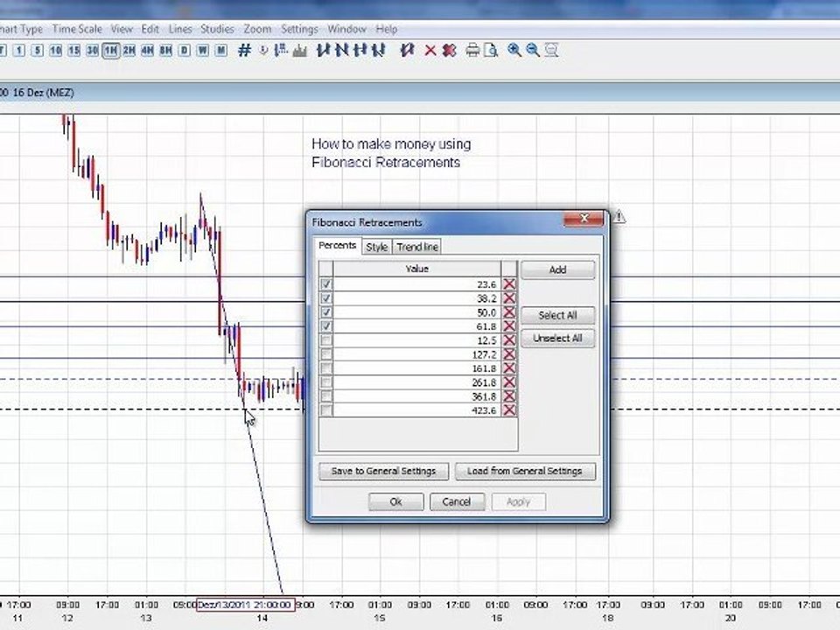The height and width of the screenshot is (630, 840).
Task: Open the View menu
Action: click(x=122, y=29)
